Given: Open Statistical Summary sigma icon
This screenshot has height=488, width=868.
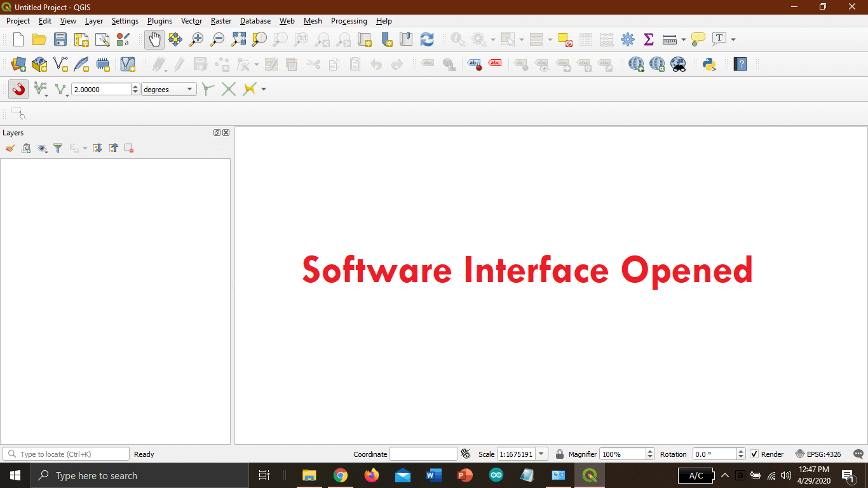Looking at the screenshot, I should [649, 39].
